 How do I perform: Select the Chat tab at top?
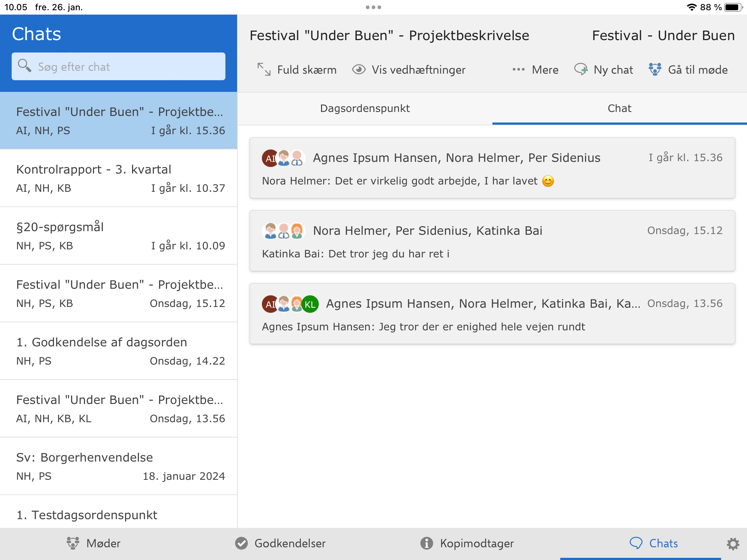click(619, 108)
